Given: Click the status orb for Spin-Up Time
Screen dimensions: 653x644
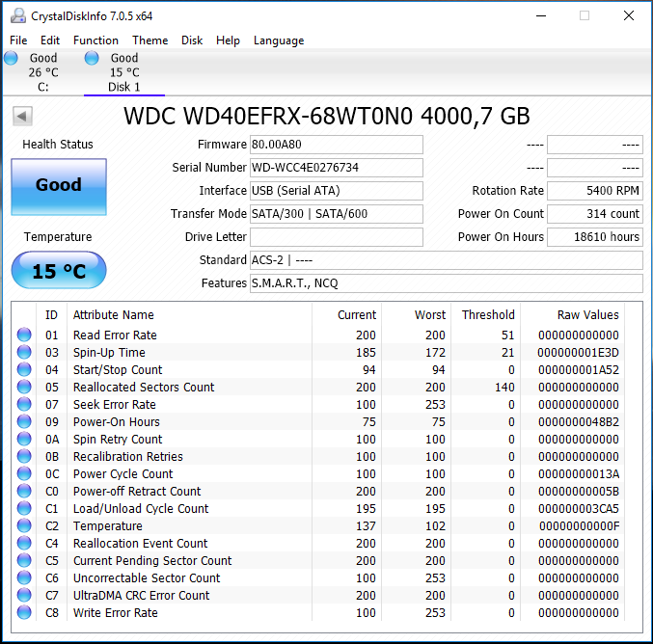Looking at the screenshot, I should click(x=24, y=352).
